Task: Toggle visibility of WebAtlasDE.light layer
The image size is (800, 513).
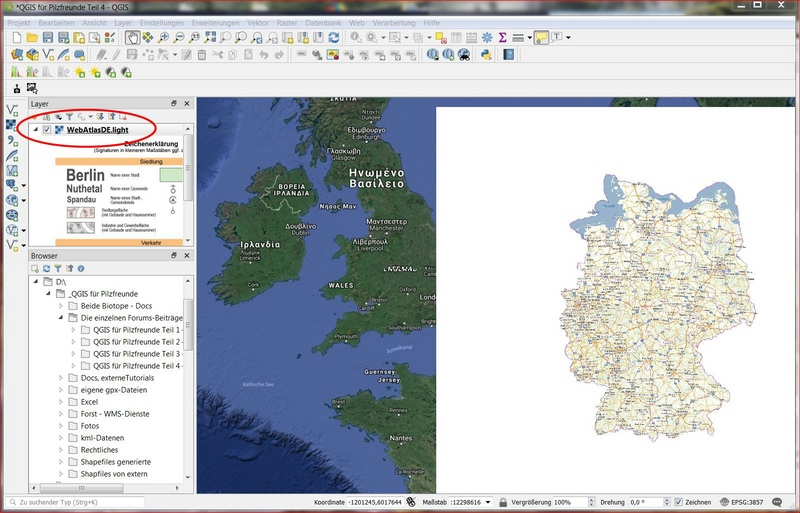Action: 47,130
